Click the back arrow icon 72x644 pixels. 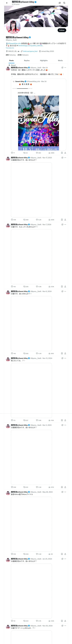(x=7, y=3)
